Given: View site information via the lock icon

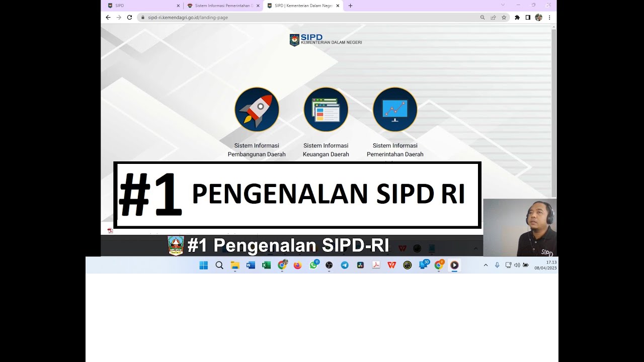Looking at the screenshot, I should coord(142,17).
